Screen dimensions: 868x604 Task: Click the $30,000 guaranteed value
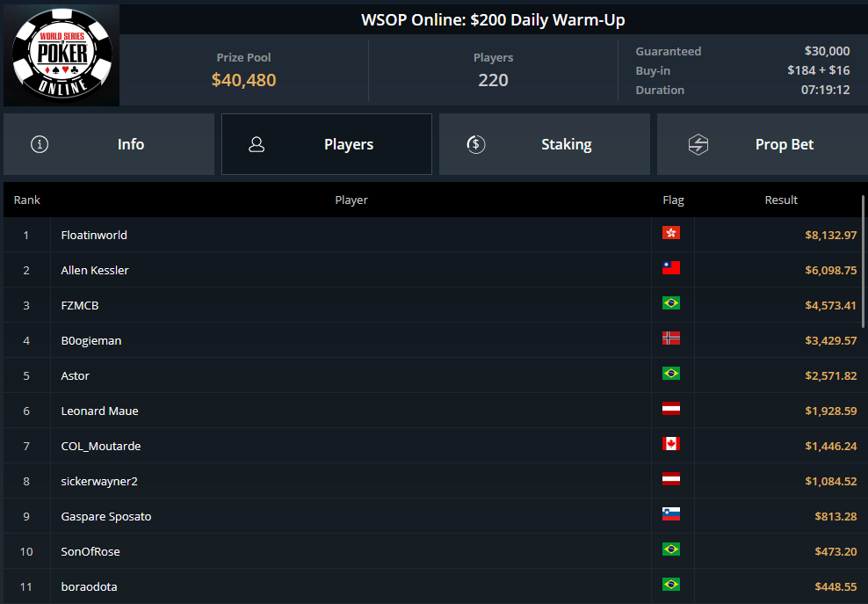[x=827, y=51]
